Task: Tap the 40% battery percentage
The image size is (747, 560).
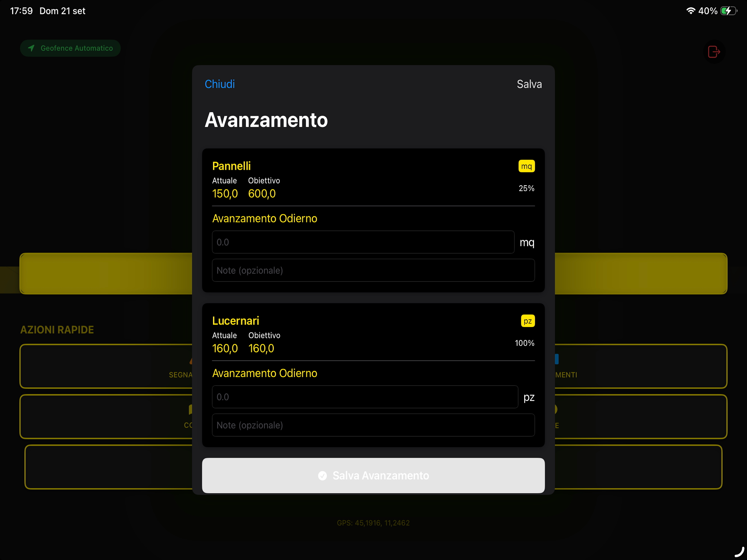Action: [707, 11]
